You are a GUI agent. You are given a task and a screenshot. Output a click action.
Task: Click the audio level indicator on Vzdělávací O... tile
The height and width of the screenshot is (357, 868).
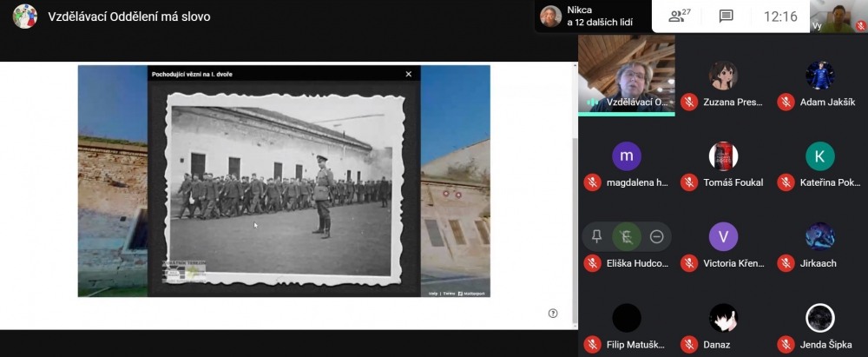(592, 102)
